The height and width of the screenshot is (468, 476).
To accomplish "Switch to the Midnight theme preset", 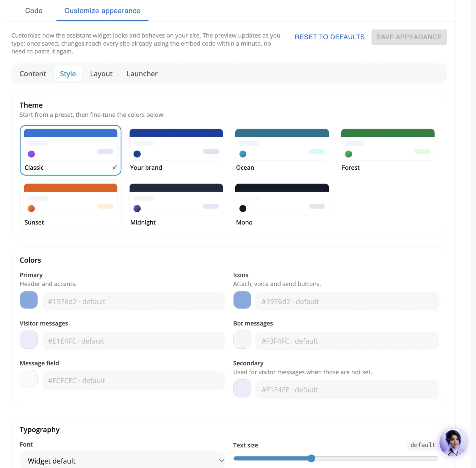I will 176,205.
